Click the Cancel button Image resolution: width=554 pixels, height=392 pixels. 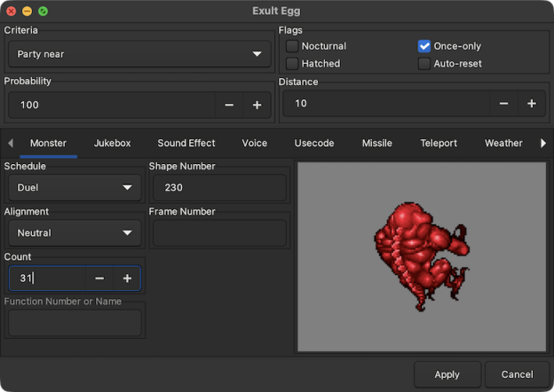coord(517,374)
